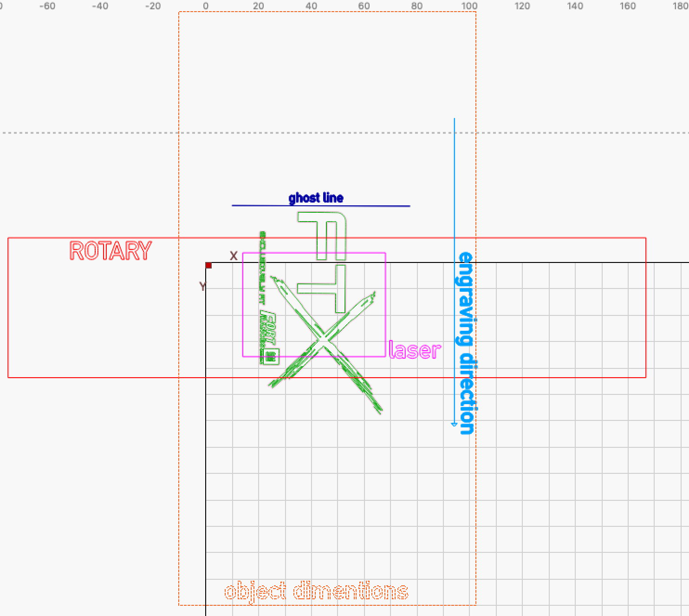Click the 'ghost line' text label
Screen dimensions: 689x616
click(316, 198)
